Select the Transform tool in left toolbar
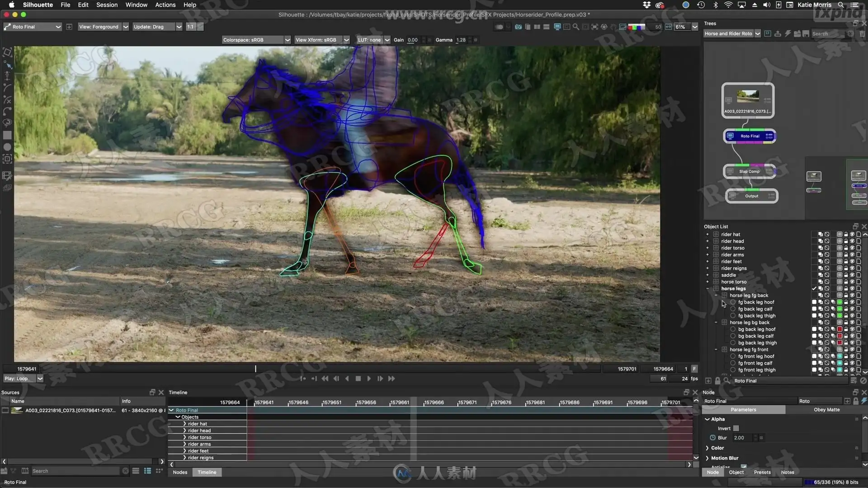The height and width of the screenshot is (488, 868). pos(7,52)
